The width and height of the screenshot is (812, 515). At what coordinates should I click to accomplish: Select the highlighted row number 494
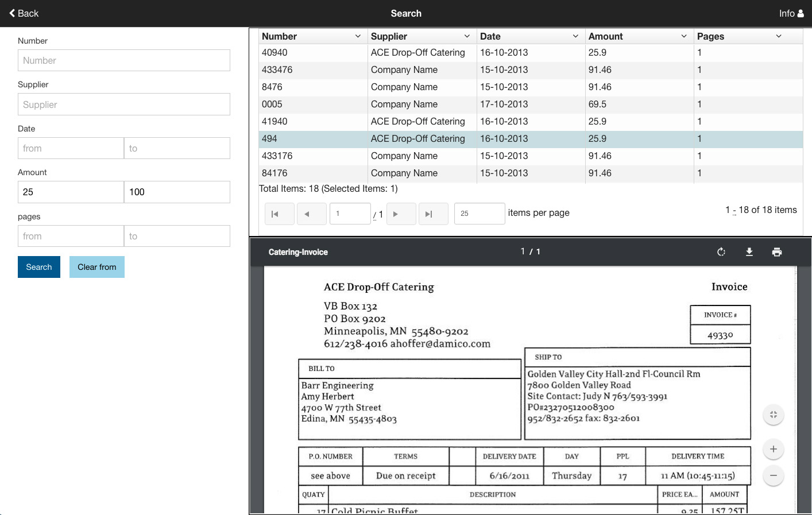[x=531, y=139]
